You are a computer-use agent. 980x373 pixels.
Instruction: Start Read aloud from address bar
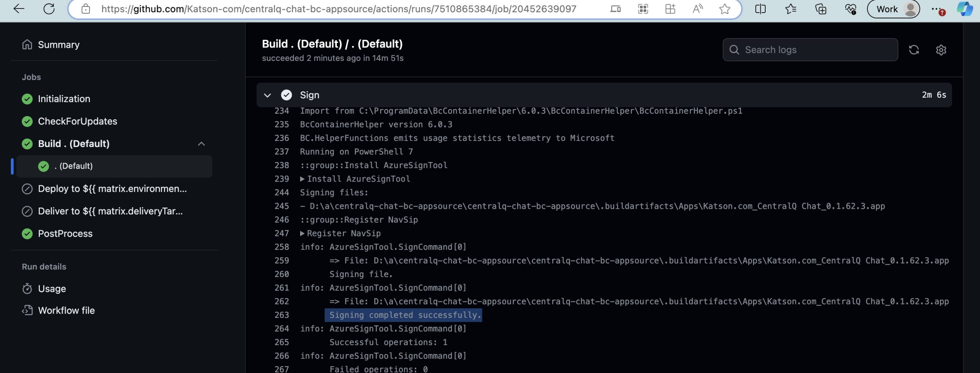(697, 9)
